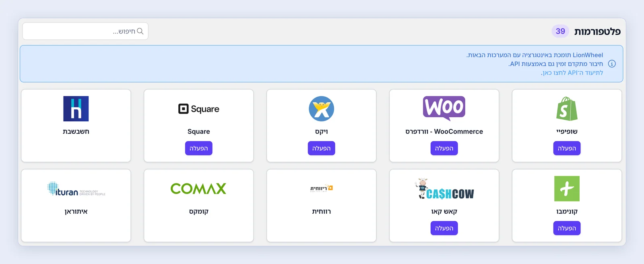Activate the Konimbo integration button
This screenshot has height=264, width=644.
click(567, 228)
